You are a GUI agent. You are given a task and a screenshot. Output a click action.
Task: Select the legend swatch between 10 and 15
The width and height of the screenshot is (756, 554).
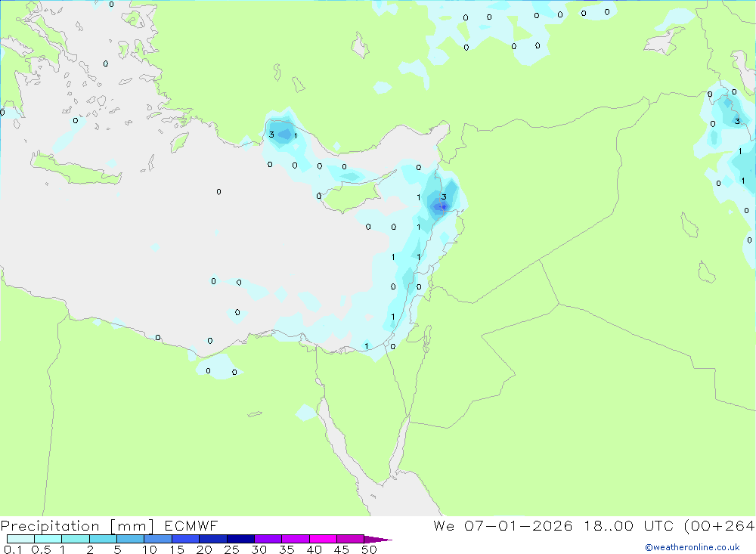point(158,540)
